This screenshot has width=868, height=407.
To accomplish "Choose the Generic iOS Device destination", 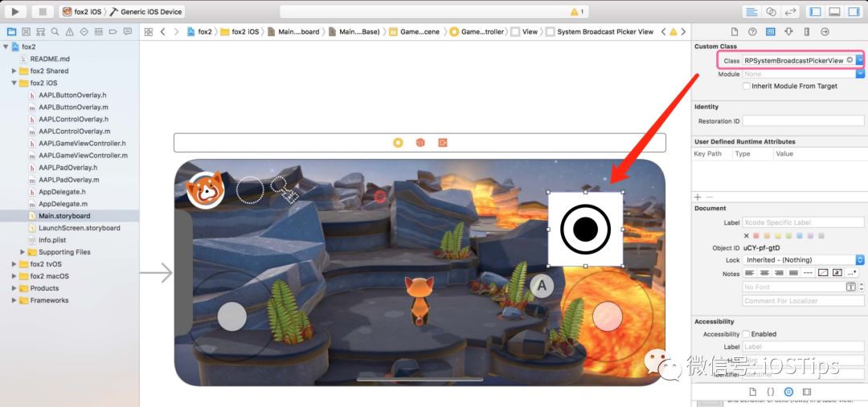I will pyautogui.click(x=146, y=11).
